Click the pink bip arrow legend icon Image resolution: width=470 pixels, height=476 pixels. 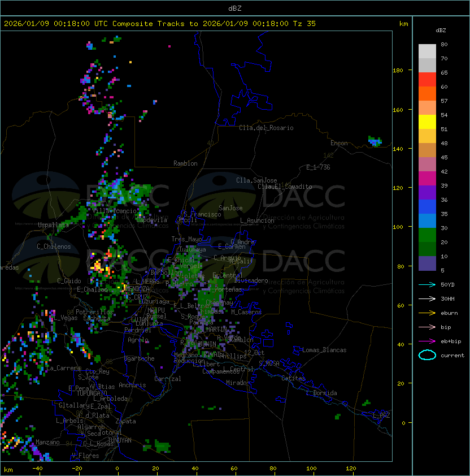(427, 327)
